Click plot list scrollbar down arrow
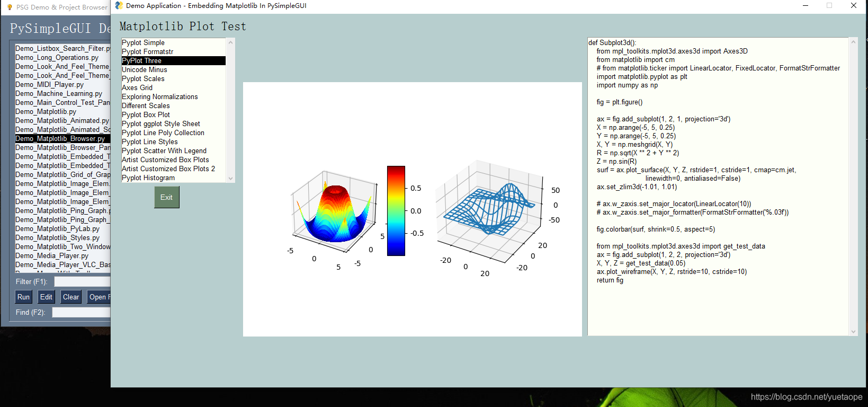The width and height of the screenshot is (868, 407). pyautogui.click(x=230, y=179)
